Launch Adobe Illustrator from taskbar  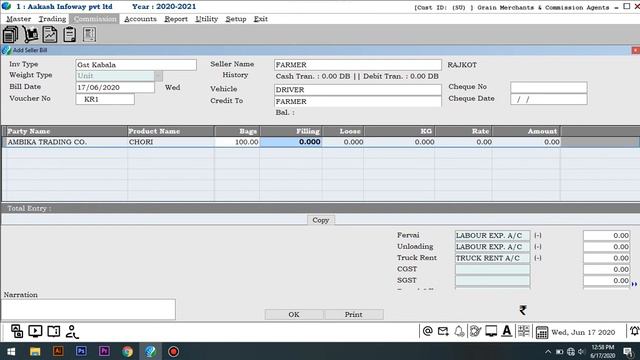pos(58,351)
